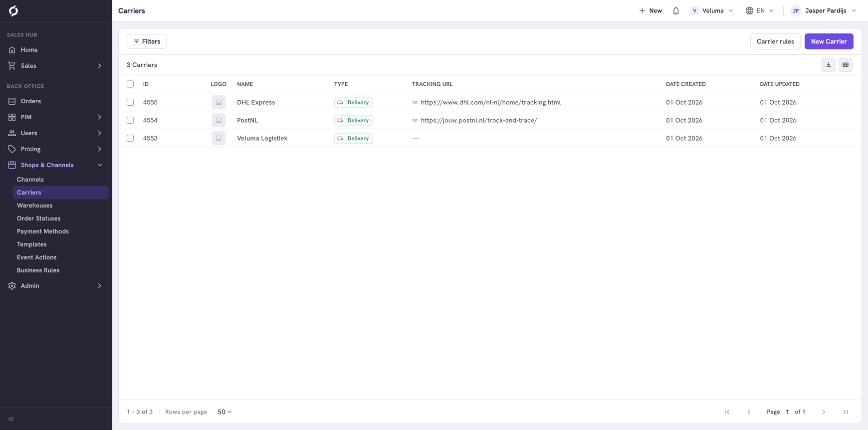Click the JP user avatar
This screenshot has height=430, width=868.
click(x=796, y=11)
